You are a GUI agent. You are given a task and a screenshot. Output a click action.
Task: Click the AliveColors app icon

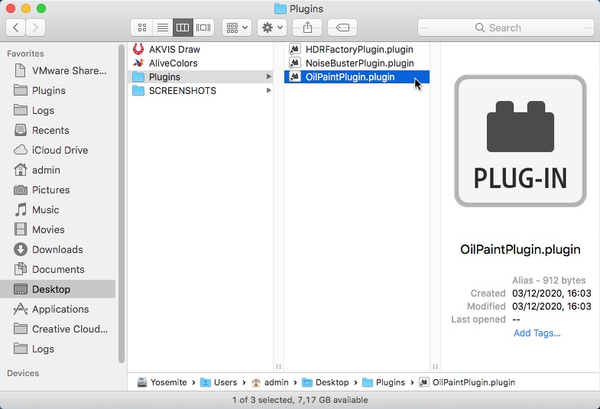(x=138, y=63)
